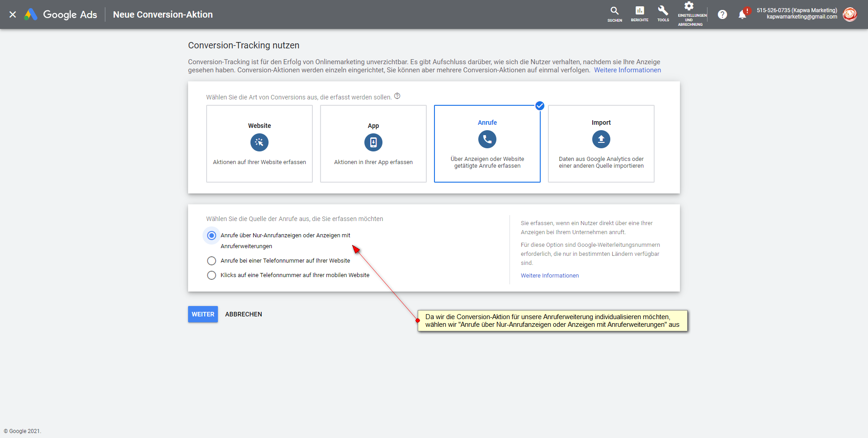868x438 pixels.
Task: Select Klicks auf Telefonnummer mobile Website option
Action: pyautogui.click(x=212, y=275)
